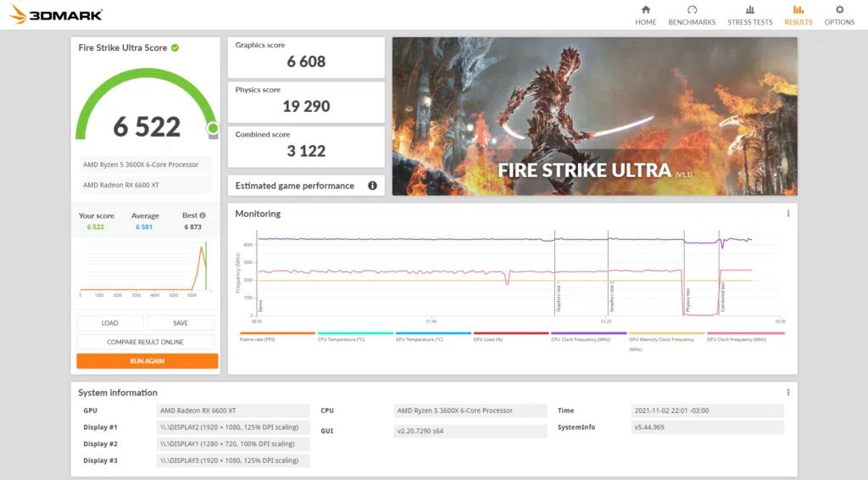Click the main score 6 522
Screen dimensions: 868x480
point(147,126)
